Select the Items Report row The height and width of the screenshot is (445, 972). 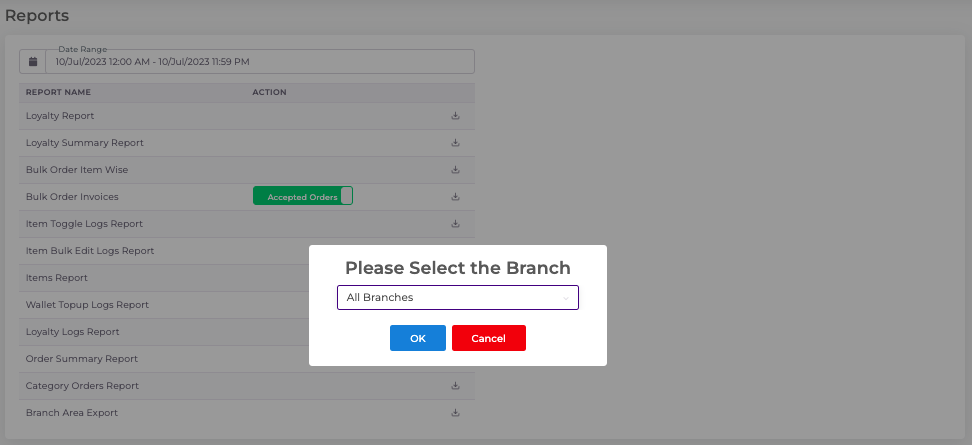[57, 278]
